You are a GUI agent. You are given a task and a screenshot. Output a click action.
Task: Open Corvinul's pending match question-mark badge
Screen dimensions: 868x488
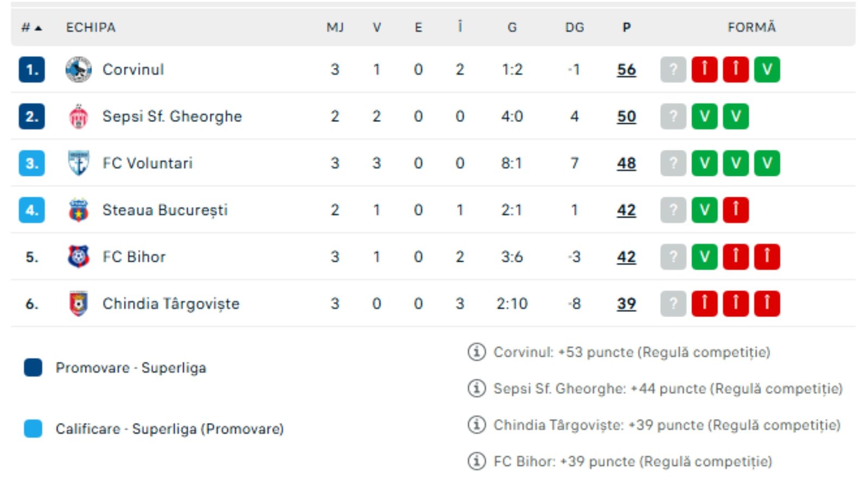[x=673, y=69]
